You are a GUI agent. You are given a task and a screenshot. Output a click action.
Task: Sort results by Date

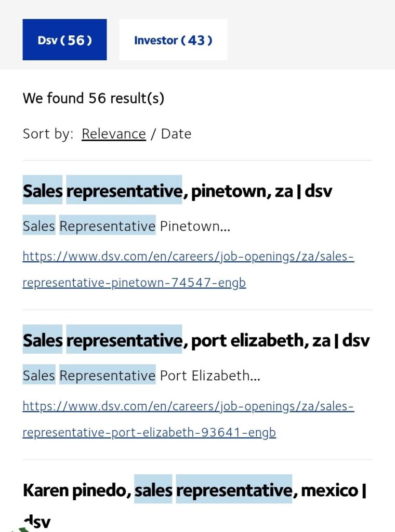[x=176, y=134]
